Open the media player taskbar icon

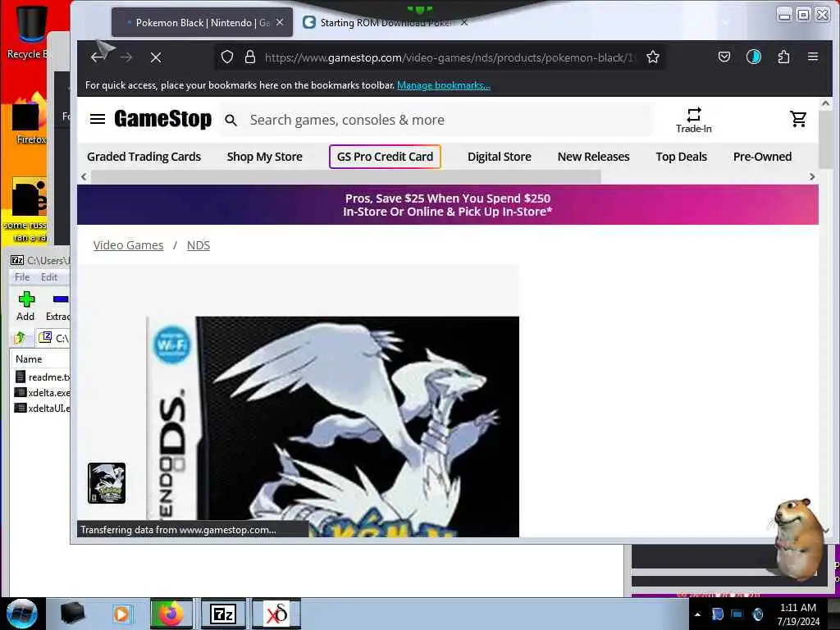(x=121, y=614)
